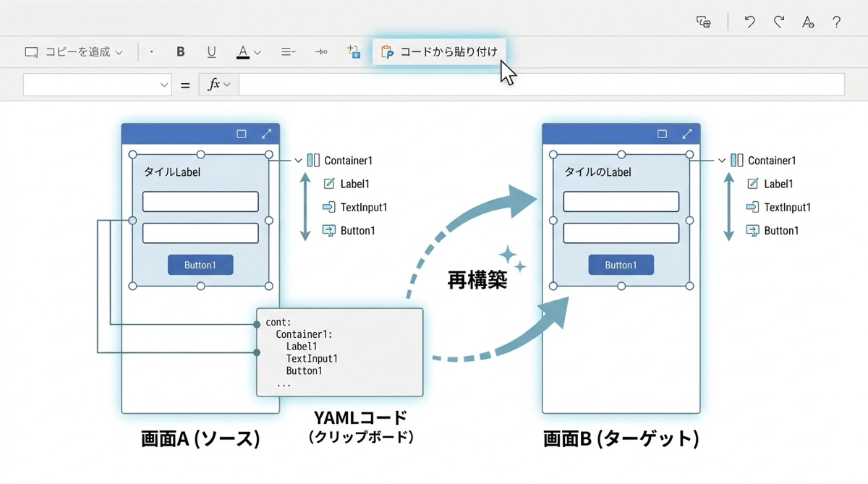Screen dimensions: 868x484
Task: Toggle bold formatting
Action: (181, 52)
